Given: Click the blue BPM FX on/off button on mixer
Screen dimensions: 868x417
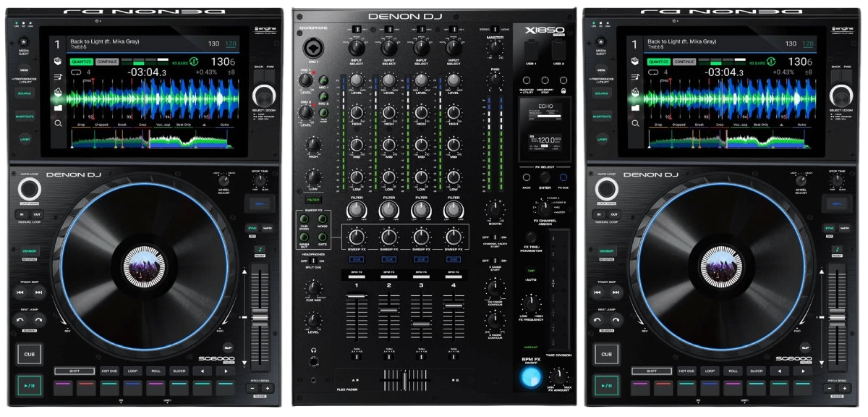Looking at the screenshot, I should [x=531, y=376].
